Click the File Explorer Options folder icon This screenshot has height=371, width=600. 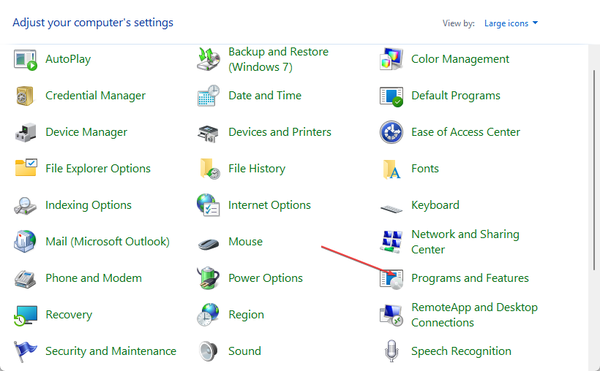point(25,168)
